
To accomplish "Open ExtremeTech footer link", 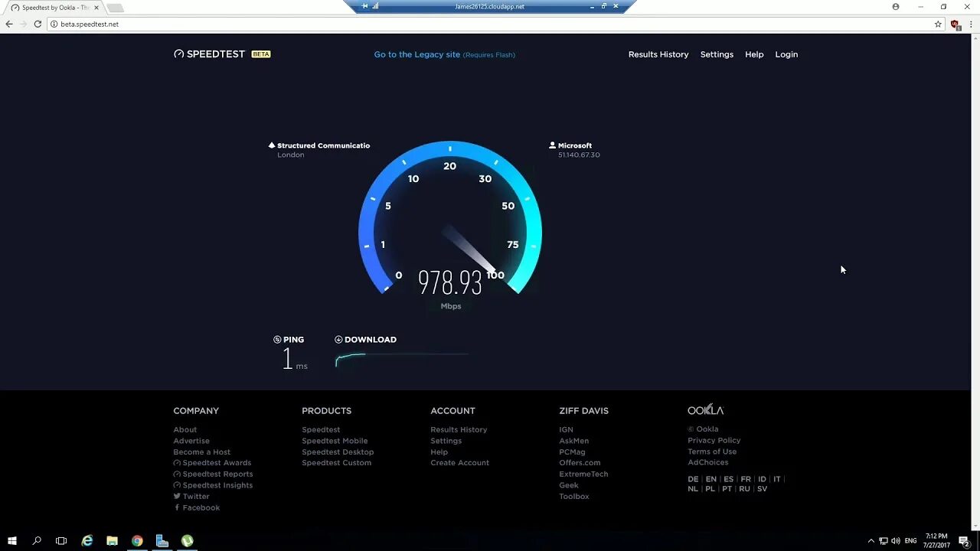I will (x=583, y=474).
